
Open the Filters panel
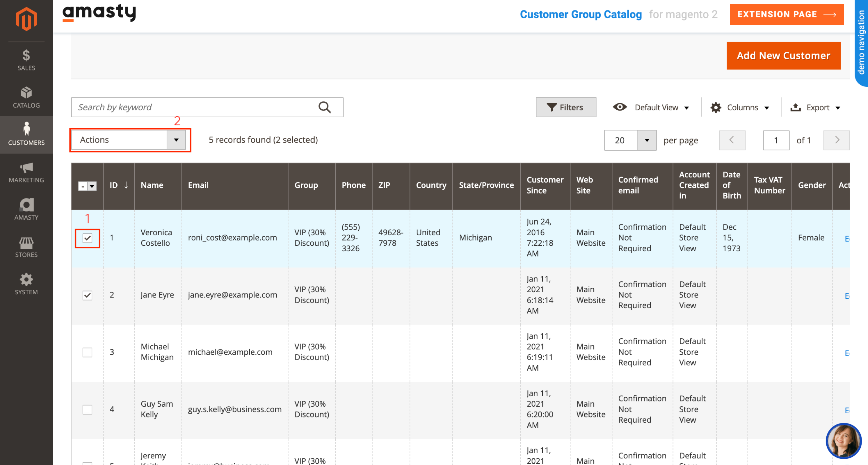pos(566,107)
